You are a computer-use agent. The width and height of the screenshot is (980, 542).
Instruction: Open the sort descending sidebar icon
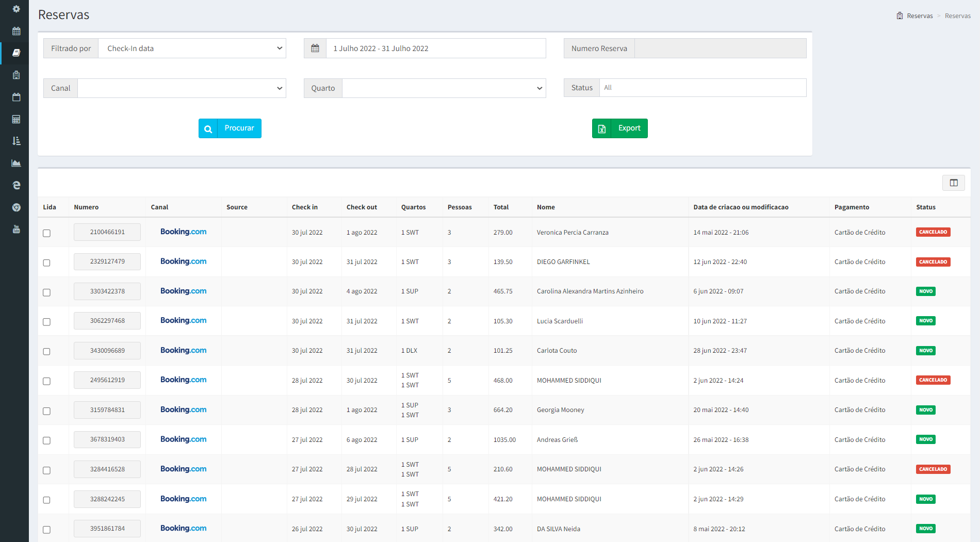16,141
